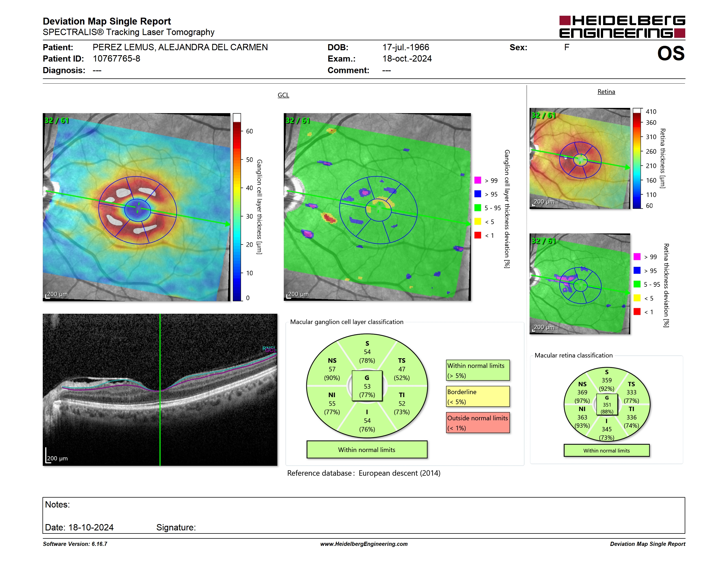Click Retina superior sector S 359 (92%)
The height and width of the screenshot is (563, 728).
pos(607,380)
